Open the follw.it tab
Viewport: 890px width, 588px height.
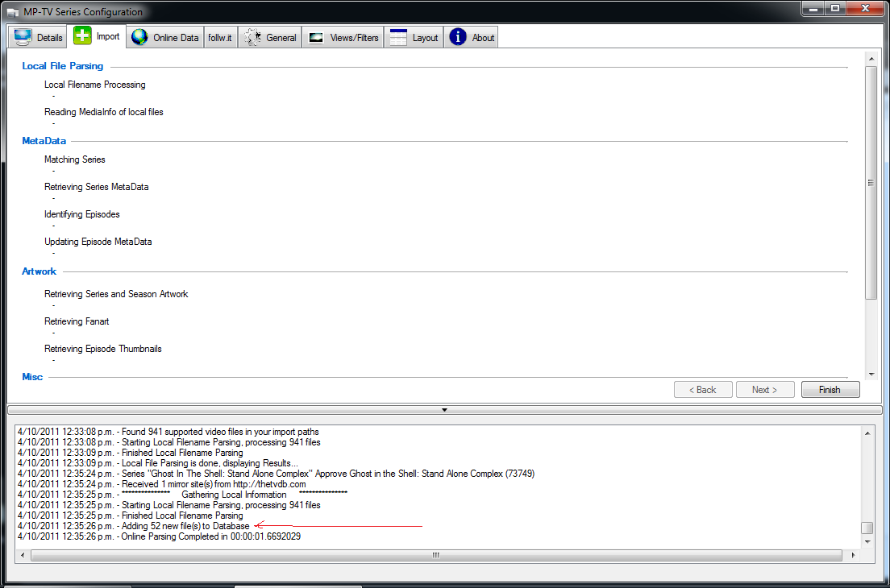[x=219, y=37]
